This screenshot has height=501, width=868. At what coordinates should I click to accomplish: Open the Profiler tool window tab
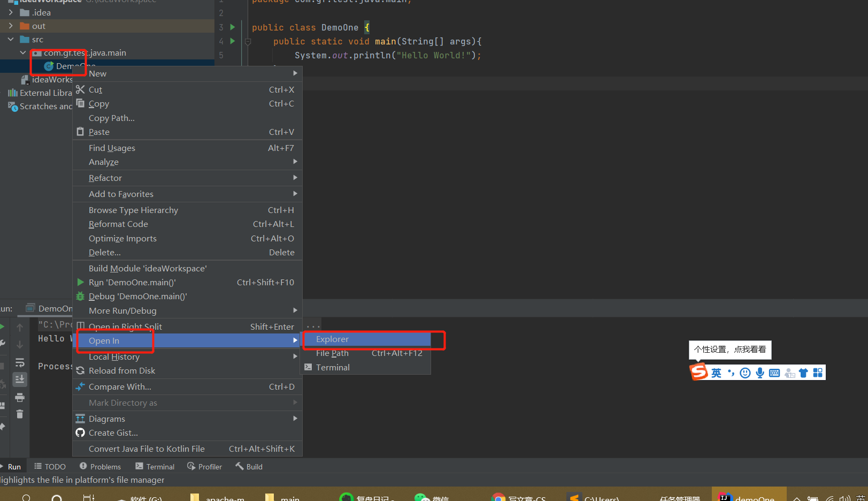tap(205, 467)
